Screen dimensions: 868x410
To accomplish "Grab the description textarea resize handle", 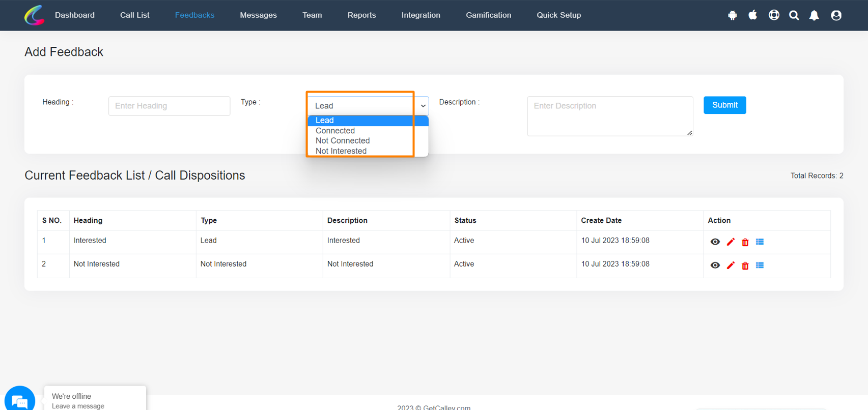I will tap(690, 133).
